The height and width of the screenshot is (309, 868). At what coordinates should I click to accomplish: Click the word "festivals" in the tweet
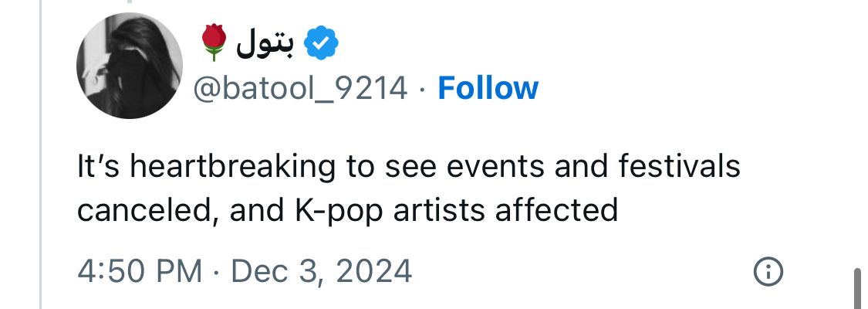click(x=681, y=168)
